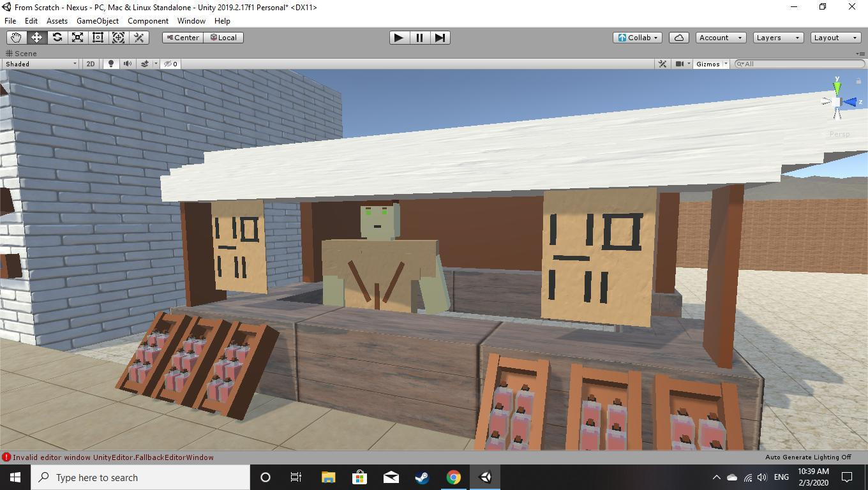Toggle 2D scene view mode

coord(91,64)
